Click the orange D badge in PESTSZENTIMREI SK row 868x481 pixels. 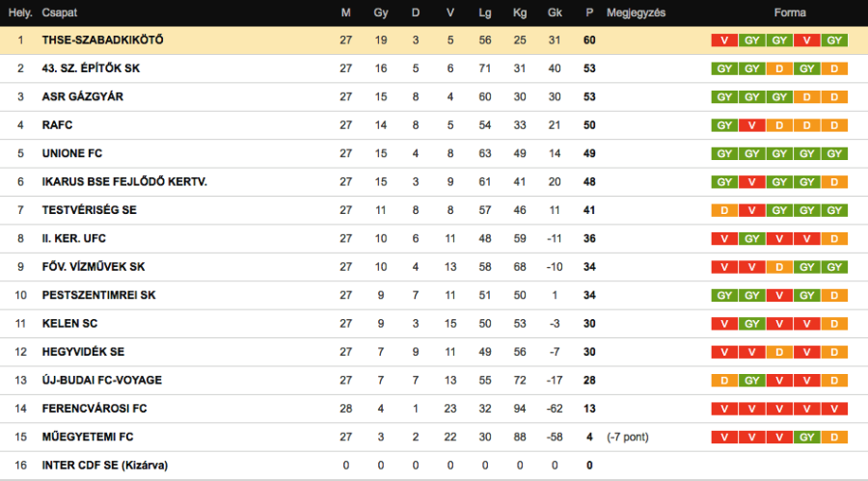pos(835,295)
